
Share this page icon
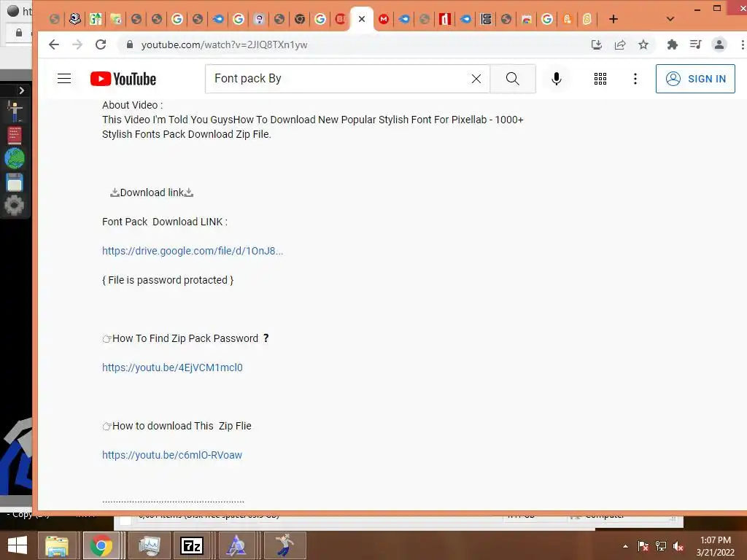pos(620,44)
